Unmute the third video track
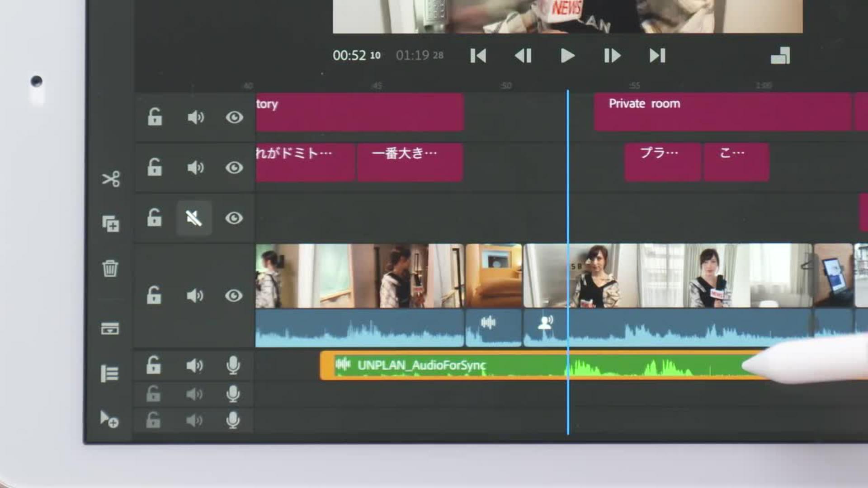This screenshot has height=488, width=868. click(x=194, y=218)
